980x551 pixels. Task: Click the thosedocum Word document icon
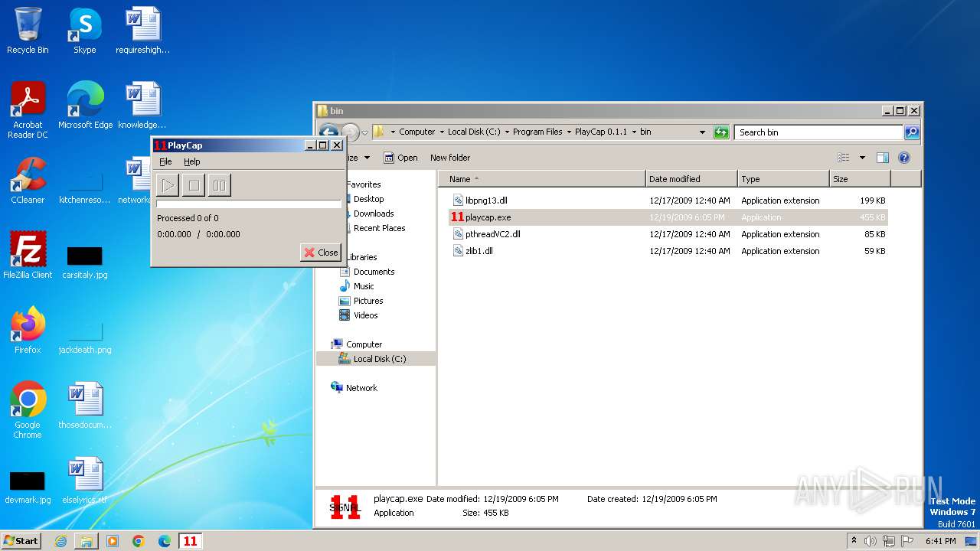tap(85, 405)
